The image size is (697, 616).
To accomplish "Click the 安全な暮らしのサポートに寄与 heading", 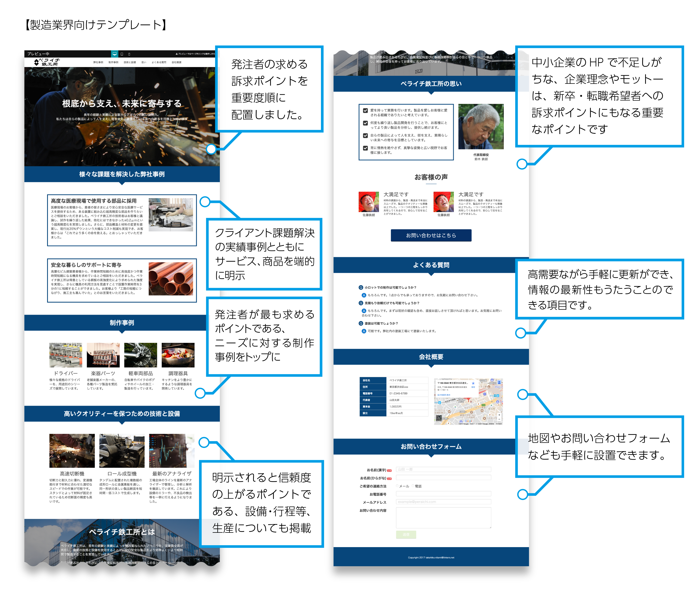I will pyautogui.click(x=86, y=265).
